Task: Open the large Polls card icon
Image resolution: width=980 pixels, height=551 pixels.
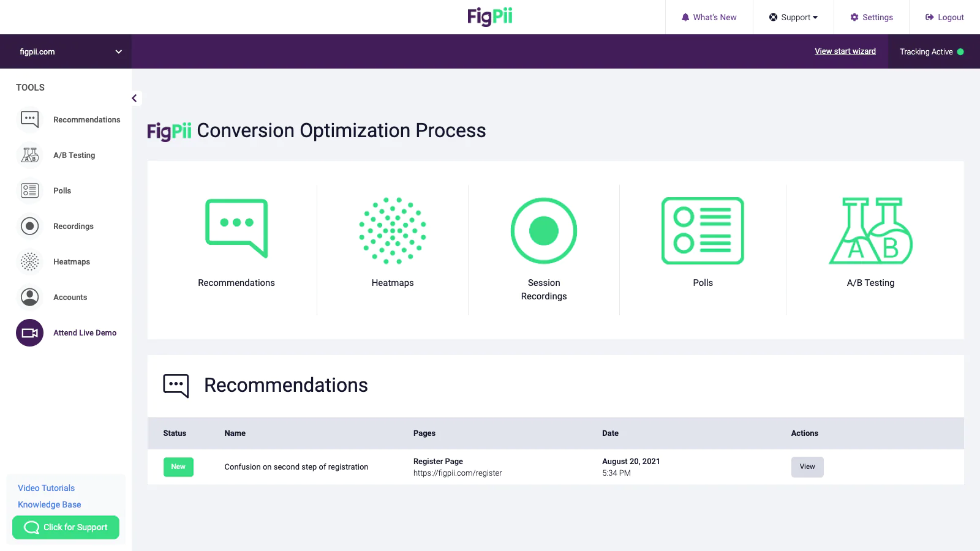Action: [703, 231]
